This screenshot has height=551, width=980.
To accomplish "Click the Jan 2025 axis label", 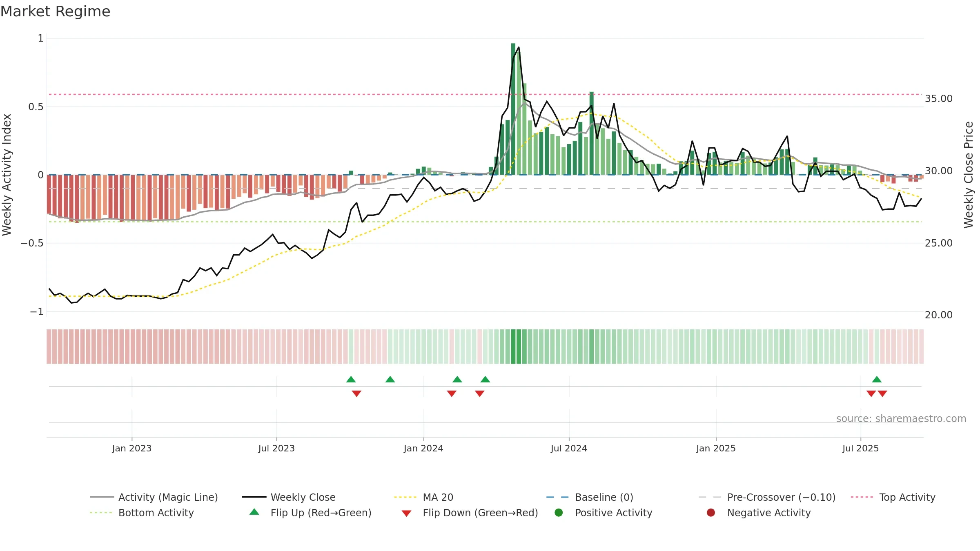I will 716,449.
